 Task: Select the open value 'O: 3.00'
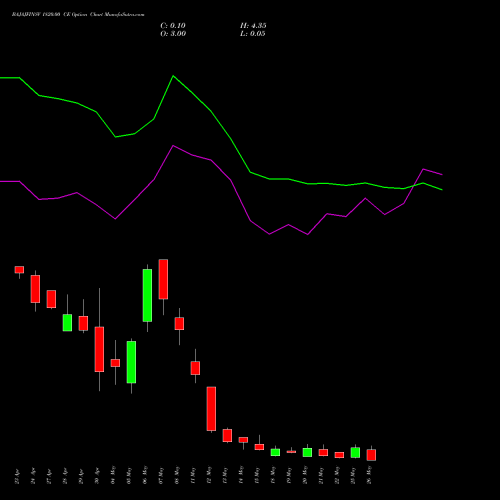click(173, 34)
